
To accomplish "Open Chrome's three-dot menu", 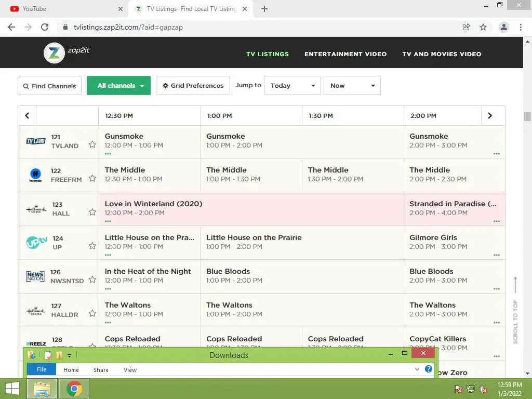I will click(x=521, y=27).
